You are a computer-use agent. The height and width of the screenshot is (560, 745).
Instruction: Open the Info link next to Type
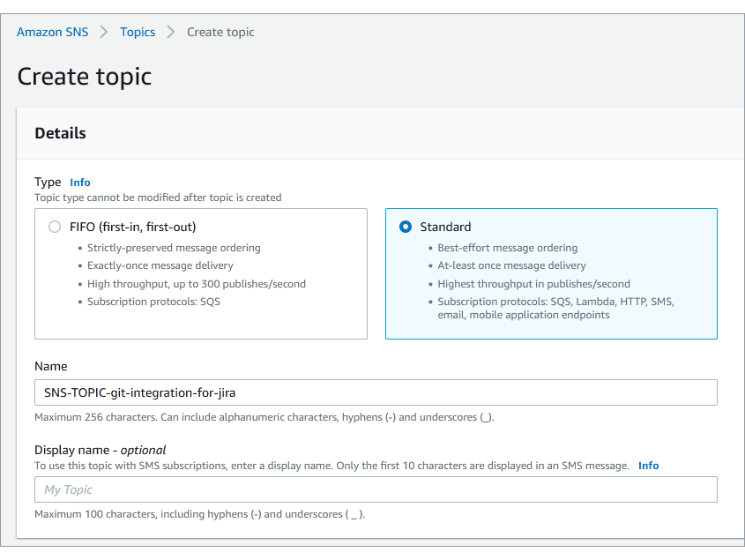click(80, 183)
